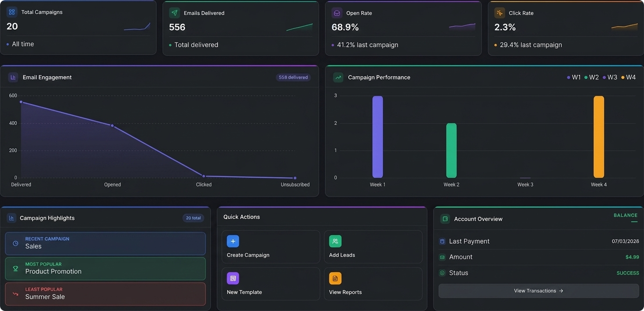This screenshot has width=644, height=311.
Task: Click the Total delivered label
Action: pyautogui.click(x=196, y=45)
